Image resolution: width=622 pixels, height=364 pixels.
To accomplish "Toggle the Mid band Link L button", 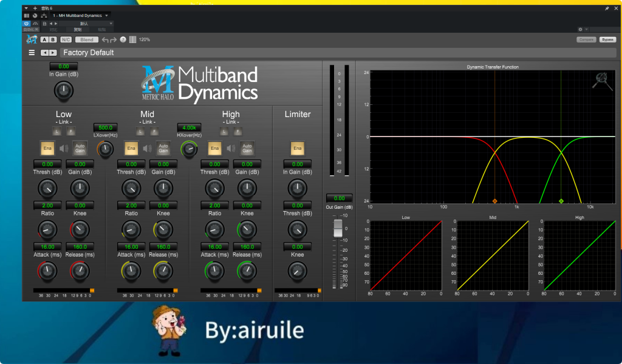I will (140, 131).
